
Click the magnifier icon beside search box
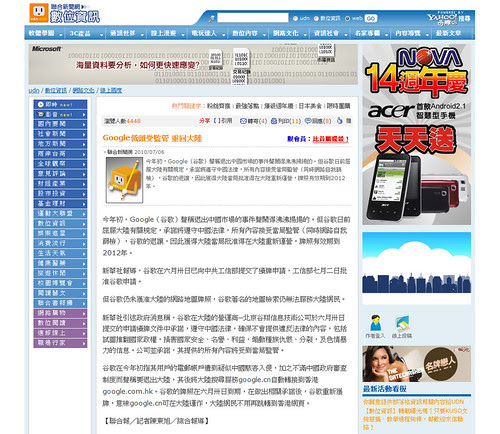click(x=211, y=18)
